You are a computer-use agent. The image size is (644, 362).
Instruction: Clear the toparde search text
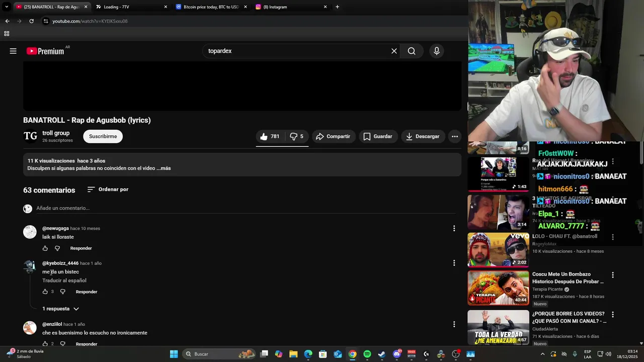coord(394,51)
